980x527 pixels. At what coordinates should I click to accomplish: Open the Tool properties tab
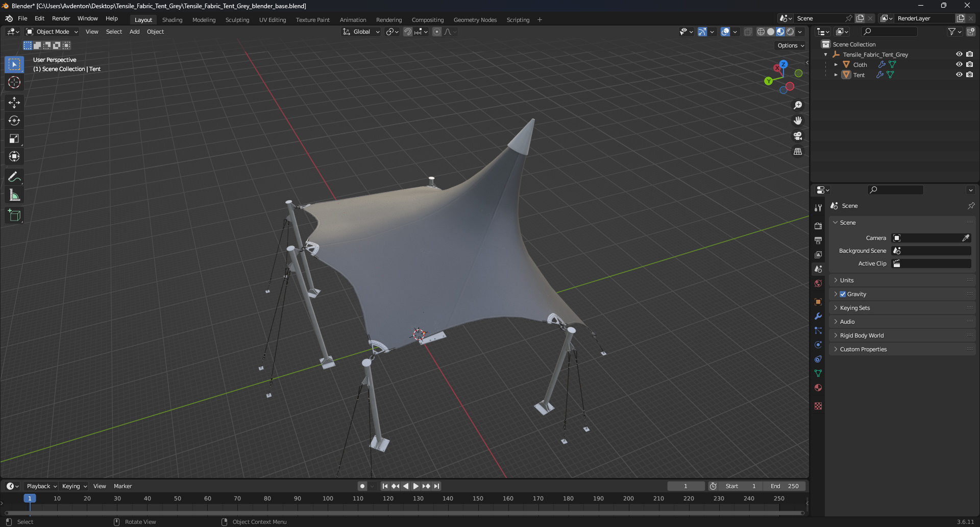(x=818, y=207)
